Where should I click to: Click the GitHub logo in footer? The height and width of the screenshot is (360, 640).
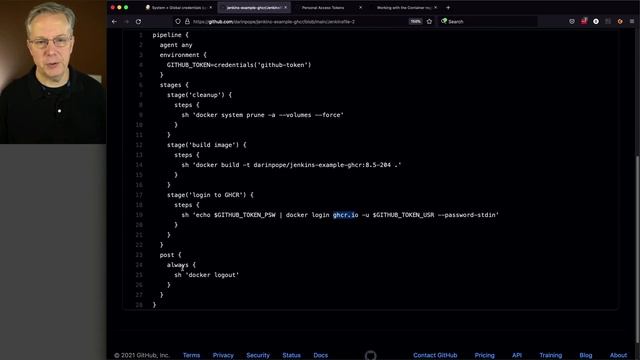[x=371, y=355]
